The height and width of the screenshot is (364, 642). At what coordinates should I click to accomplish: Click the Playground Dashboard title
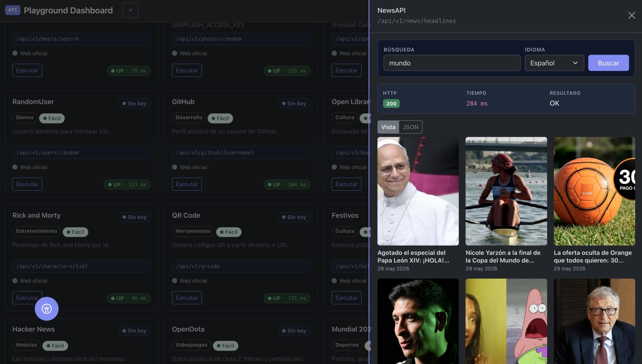pyautogui.click(x=68, y=10)
